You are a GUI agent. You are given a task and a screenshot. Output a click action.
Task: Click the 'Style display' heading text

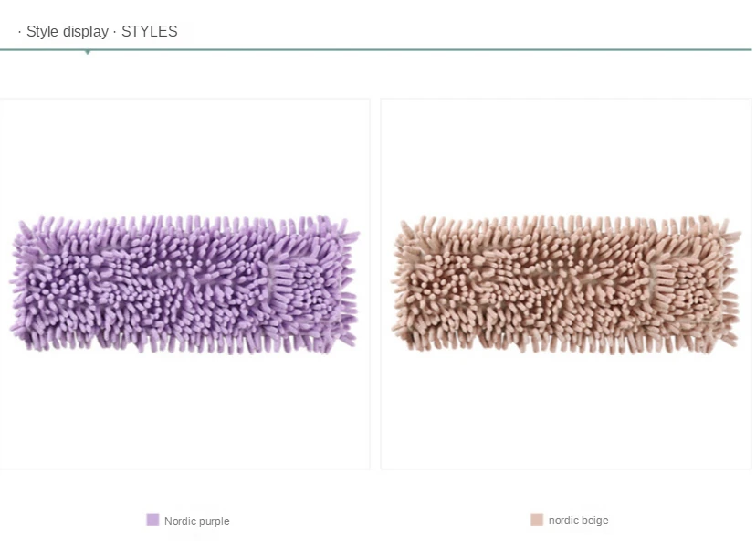coord(68,31)
